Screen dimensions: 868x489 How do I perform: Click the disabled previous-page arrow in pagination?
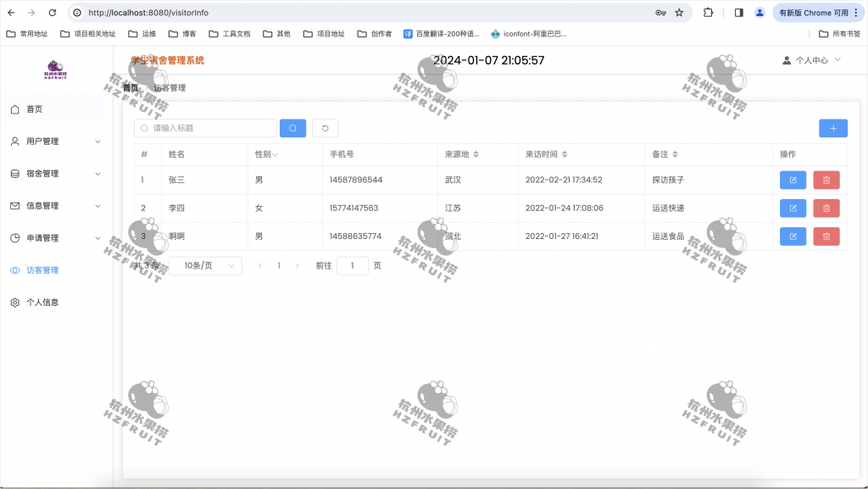point(260,265)
